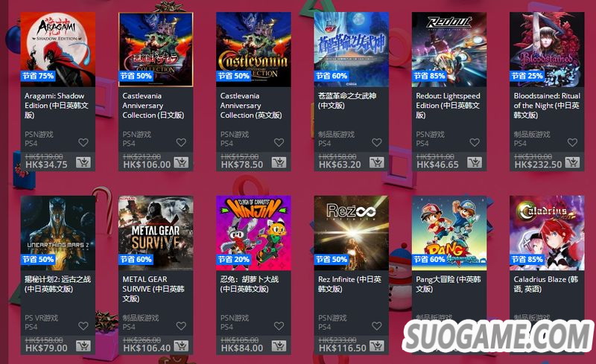Image resolution: width=596 pixels, height=364 pixels.
Task: Add Castlevania Collection (日文版) to cart
Action: coord(181,162)
